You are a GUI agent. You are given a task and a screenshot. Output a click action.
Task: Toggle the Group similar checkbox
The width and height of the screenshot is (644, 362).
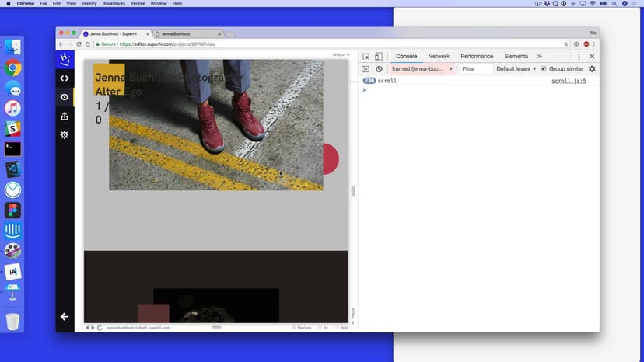(544, 69)
